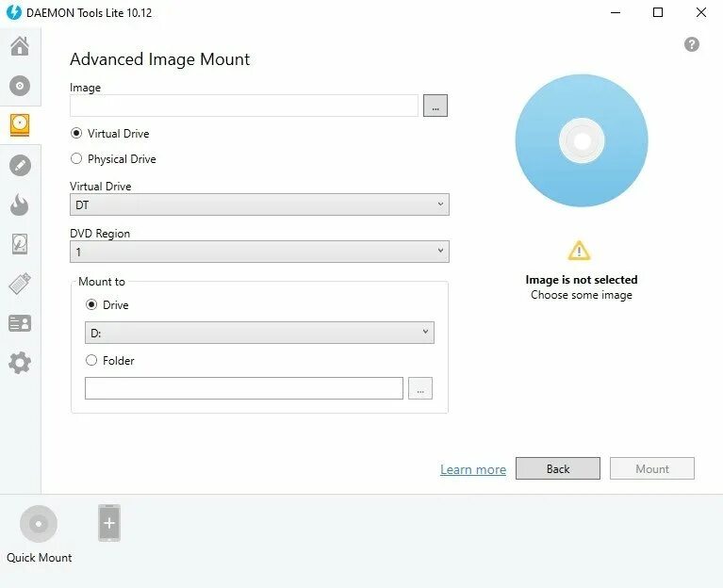Open Settings gear icon in sidebar
This screenshot has width=723, height=588.
(20, 363)
